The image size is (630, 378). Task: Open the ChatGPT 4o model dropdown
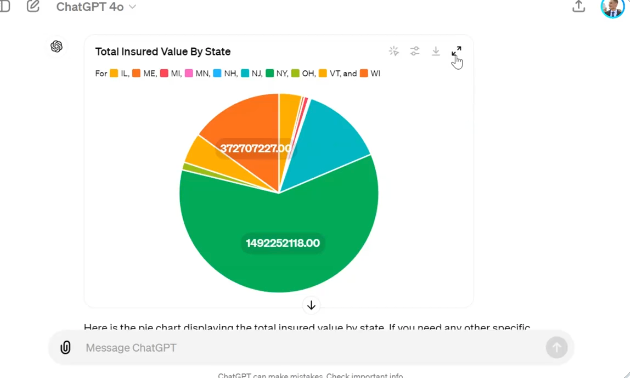click(x=96, y=7)
